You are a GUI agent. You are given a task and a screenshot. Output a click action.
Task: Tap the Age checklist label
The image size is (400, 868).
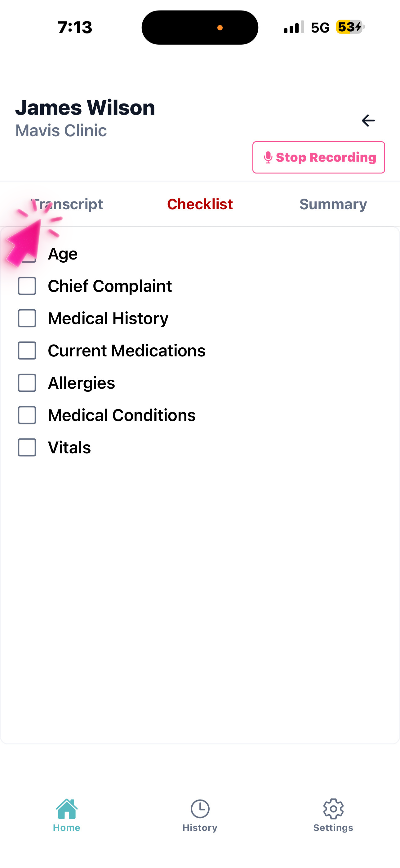click(63, 254)
